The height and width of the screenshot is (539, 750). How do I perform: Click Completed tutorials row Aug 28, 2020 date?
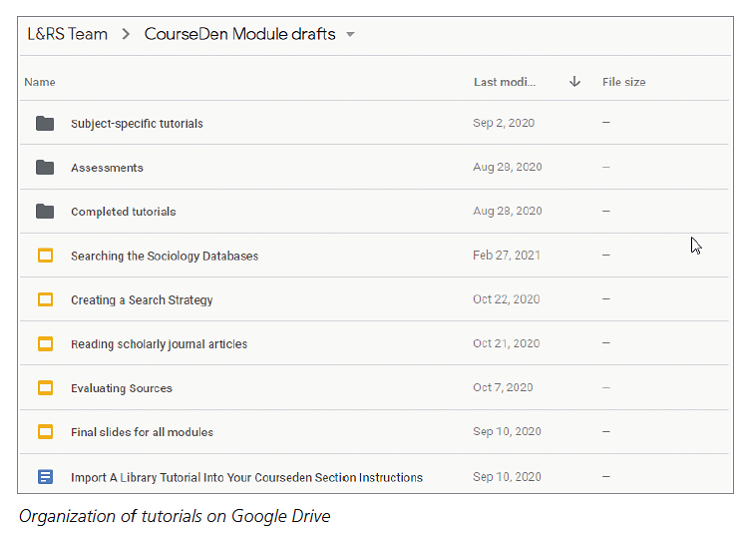[507, 211]
